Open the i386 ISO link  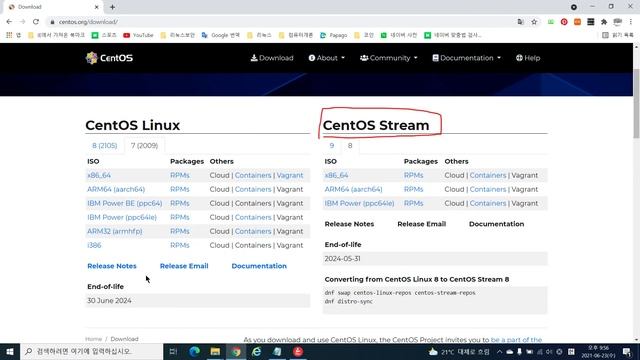pyautogui.click(x=94, y=245)
